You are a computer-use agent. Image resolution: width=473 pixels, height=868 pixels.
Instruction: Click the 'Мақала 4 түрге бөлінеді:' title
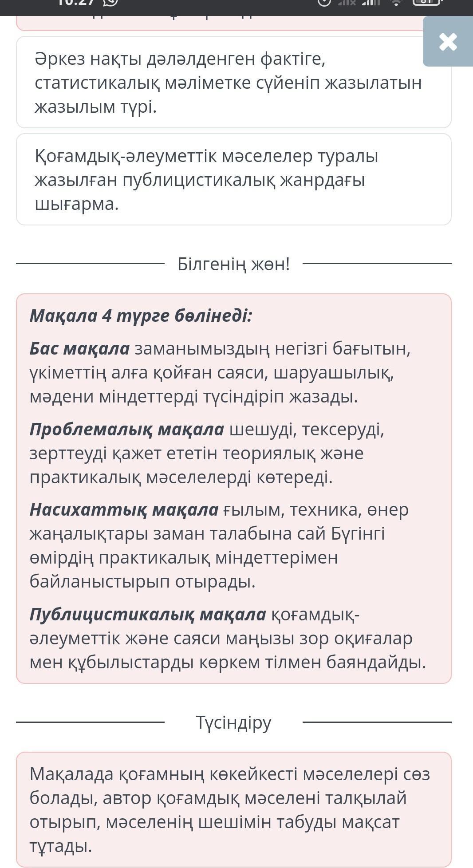[x=141, y=316]
